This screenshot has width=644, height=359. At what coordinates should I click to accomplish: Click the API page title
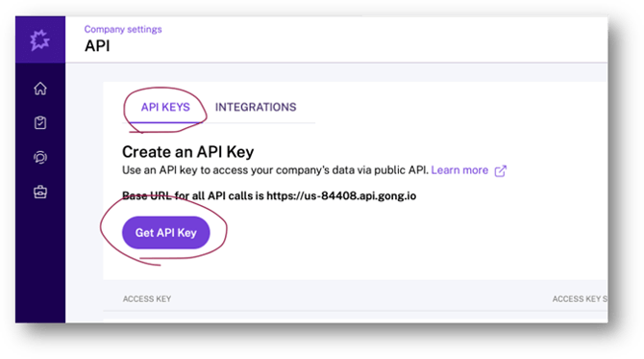coord(97,46)
